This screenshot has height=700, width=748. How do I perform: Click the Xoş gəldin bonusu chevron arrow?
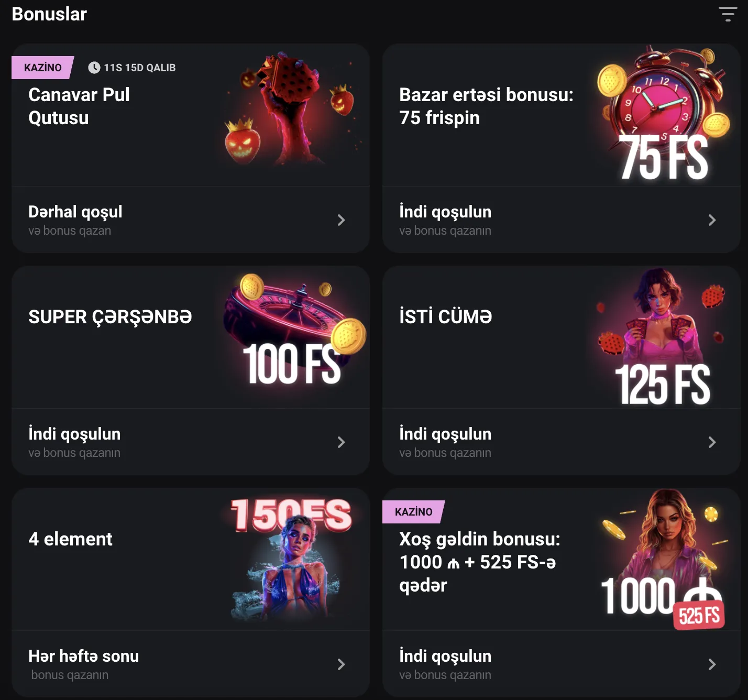coord(712,664)
